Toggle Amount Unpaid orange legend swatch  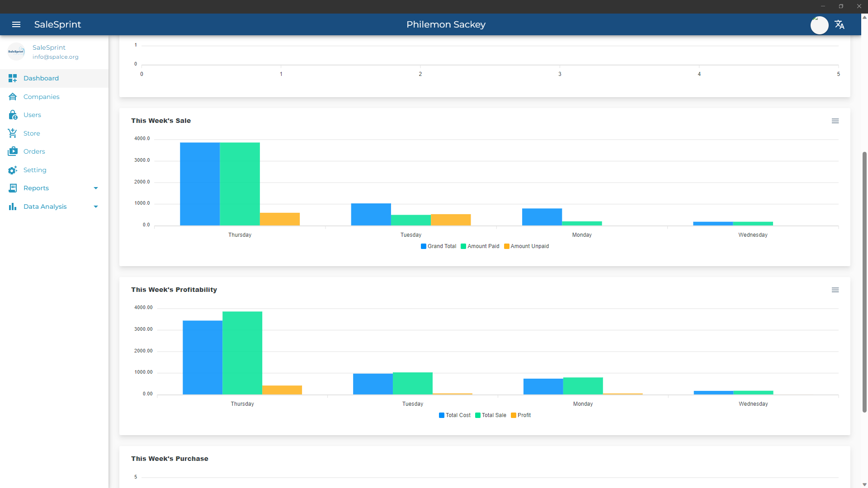click(x=507, y=246)
